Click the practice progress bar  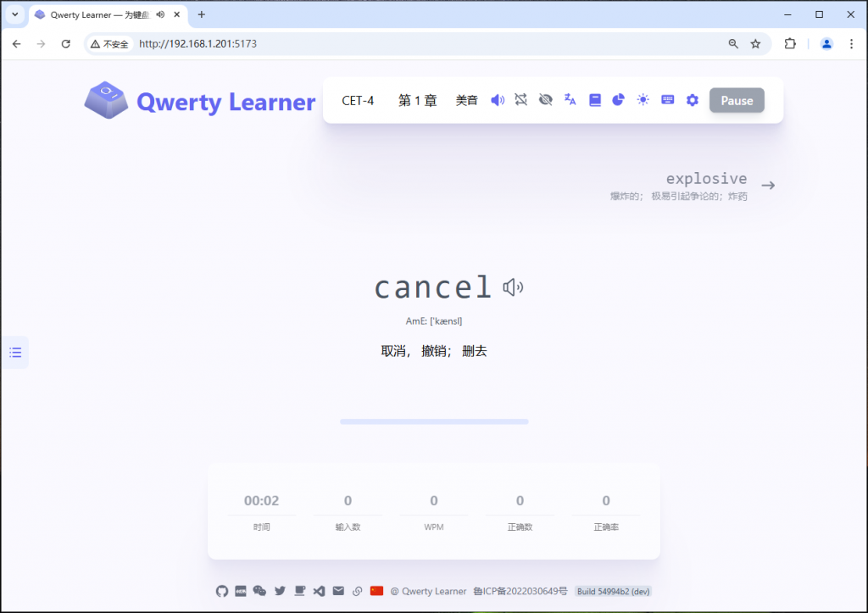pyautogui.click(x=433, y=421)
